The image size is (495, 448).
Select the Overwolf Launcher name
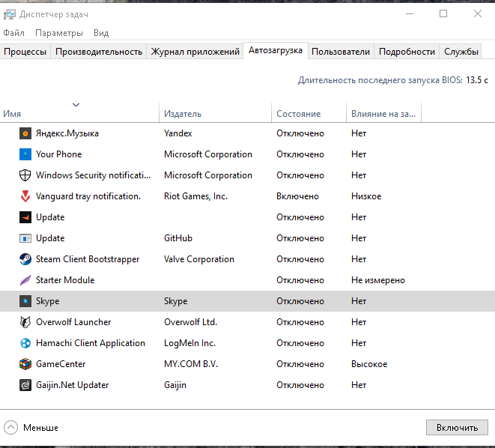tap(73, 322)
